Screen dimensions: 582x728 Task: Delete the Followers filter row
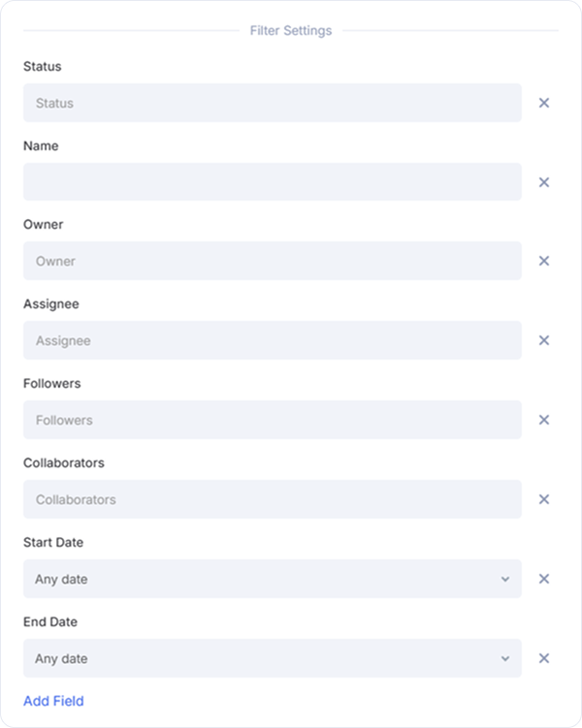pyautogui.click(x=544, y=420)
